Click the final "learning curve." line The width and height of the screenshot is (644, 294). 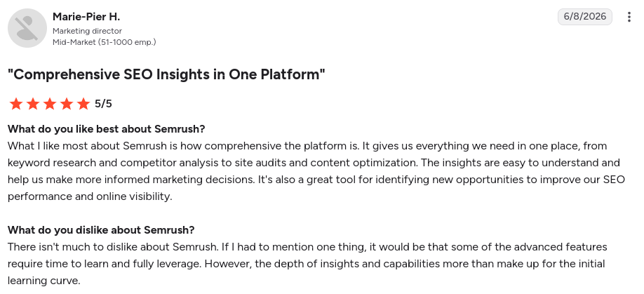tap(44, 281)
